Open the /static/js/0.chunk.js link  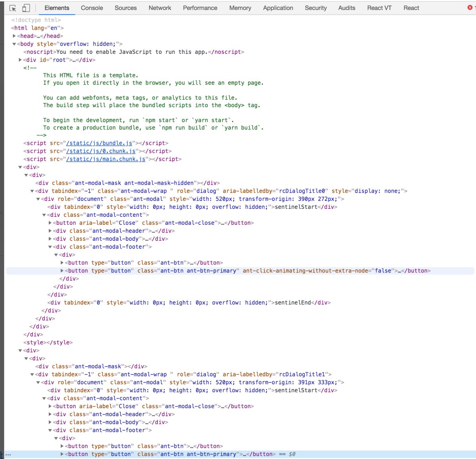coord(101,151)
